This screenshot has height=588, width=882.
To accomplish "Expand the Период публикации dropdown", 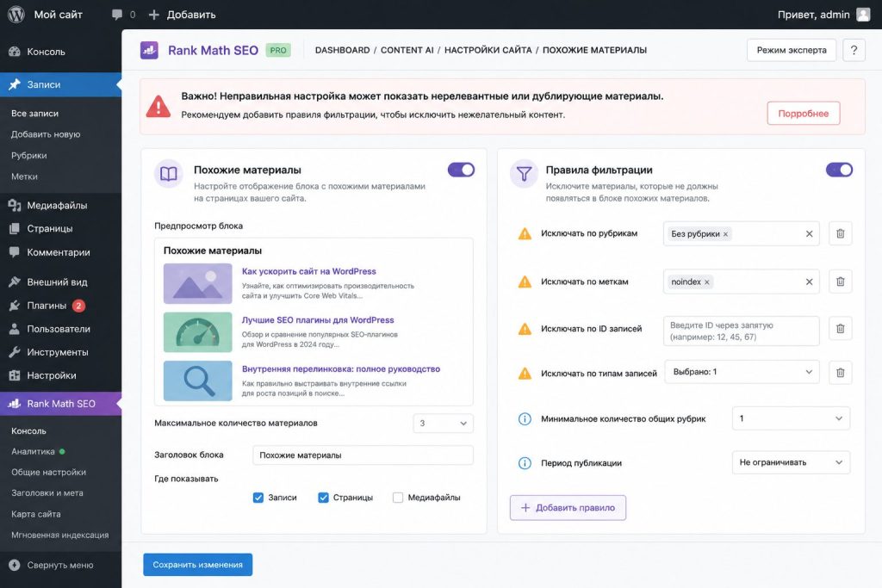I will pyautogui.click(x=791, y=462).
